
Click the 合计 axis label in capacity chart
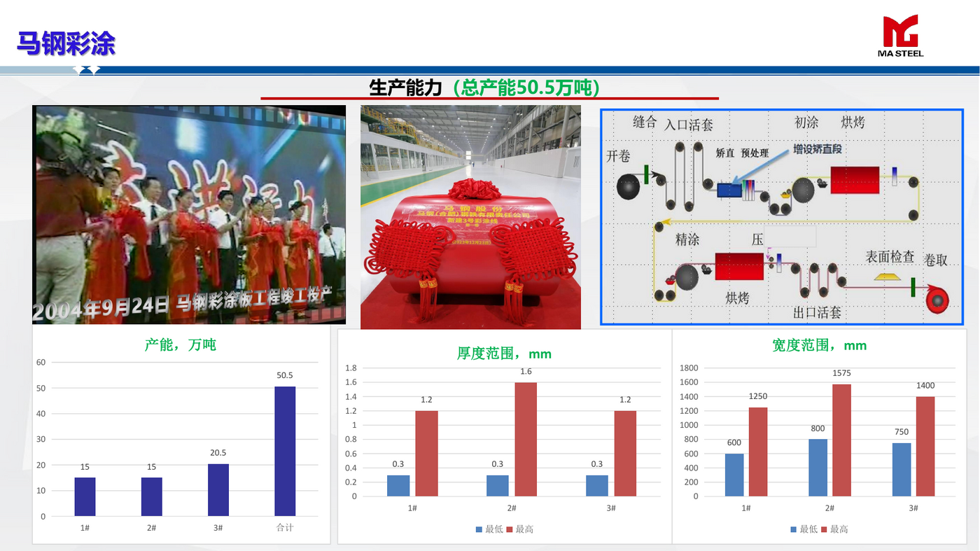click(x=285, y=527)
